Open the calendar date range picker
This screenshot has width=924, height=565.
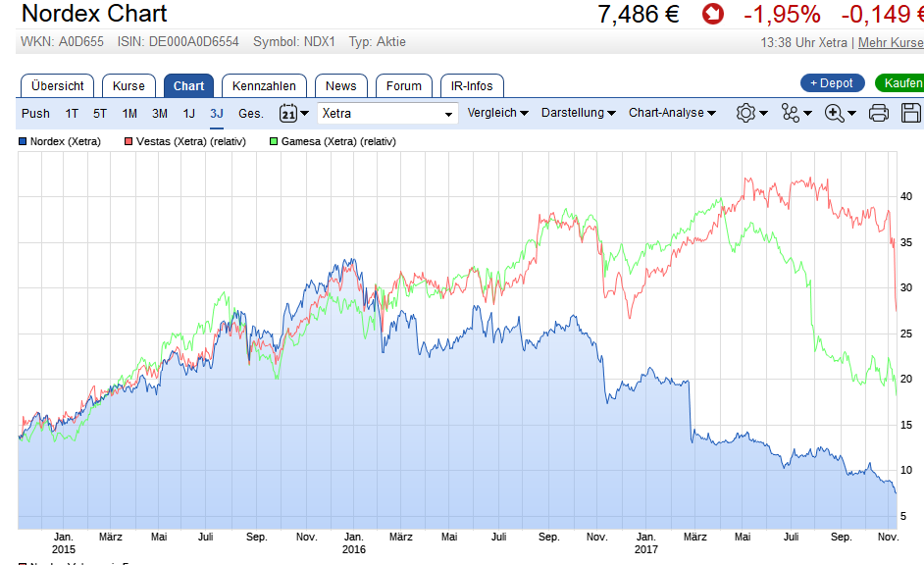[288, 113]
